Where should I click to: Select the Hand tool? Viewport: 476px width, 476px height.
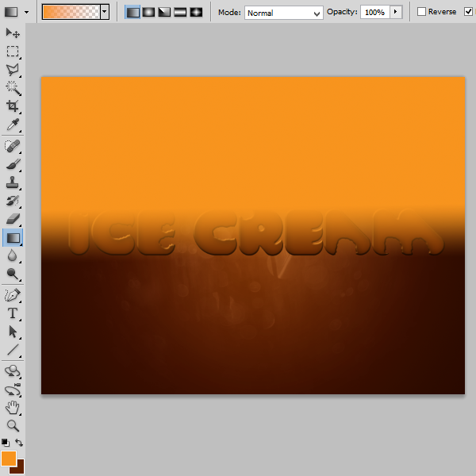(x=13, y=408)
